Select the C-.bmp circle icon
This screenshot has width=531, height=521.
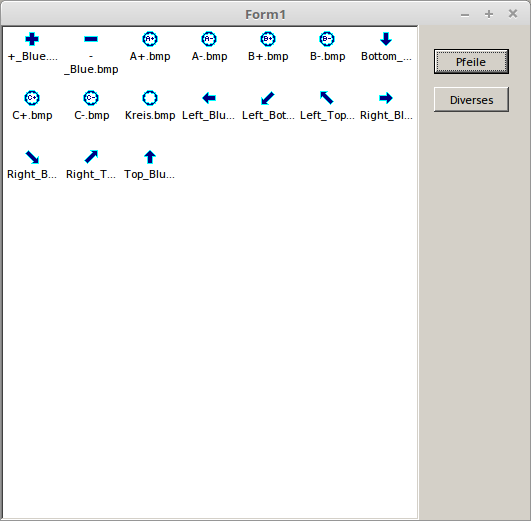[x=91, y=98]
